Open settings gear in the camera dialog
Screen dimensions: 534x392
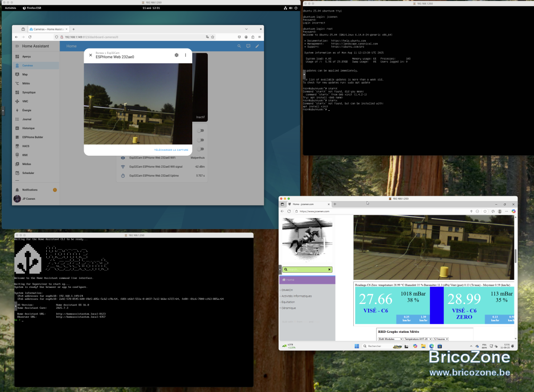pos(176,55)
